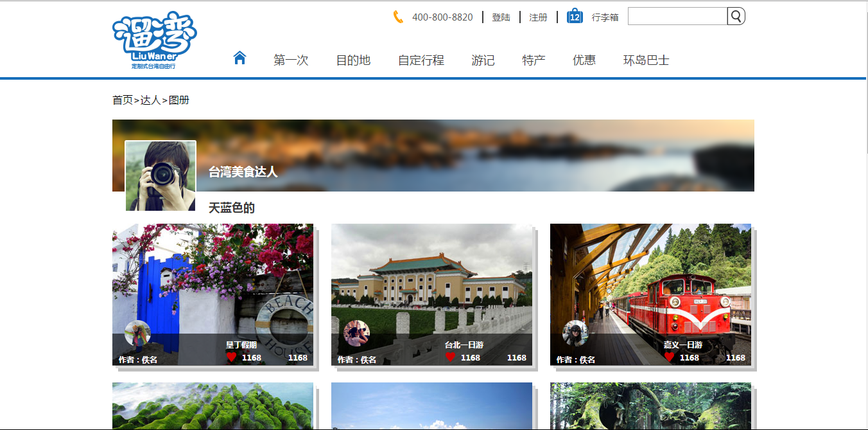Go to 达人 in breadcrumb
This screenshot has width=868, height=430.
pos(151,100)
